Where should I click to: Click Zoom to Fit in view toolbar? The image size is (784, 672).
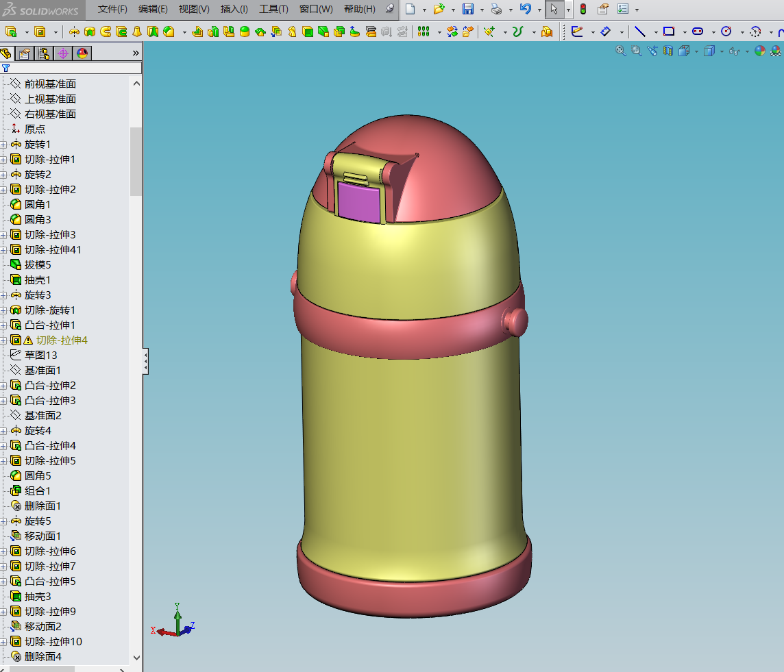coord(620,51)
